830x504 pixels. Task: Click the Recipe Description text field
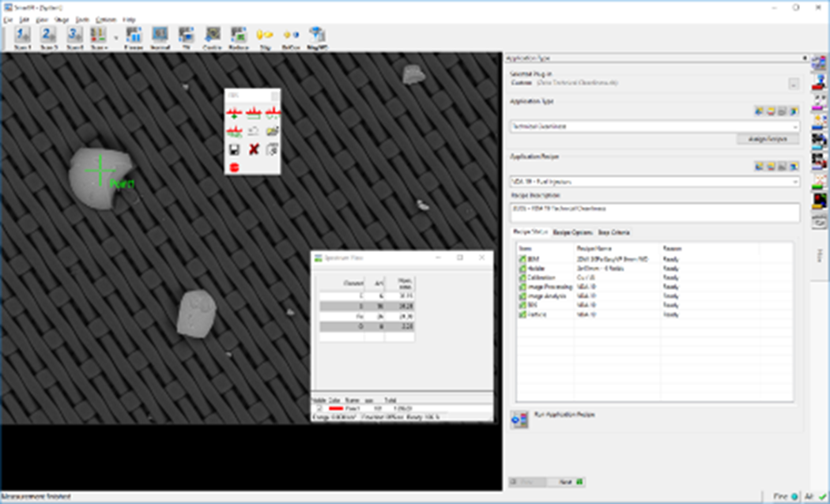[655, 213]
